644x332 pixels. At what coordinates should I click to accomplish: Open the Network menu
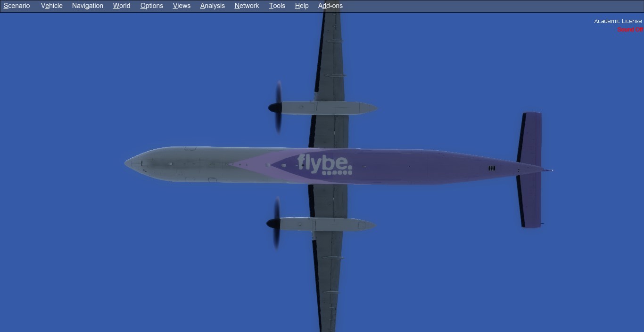click(x=247, y=6)
